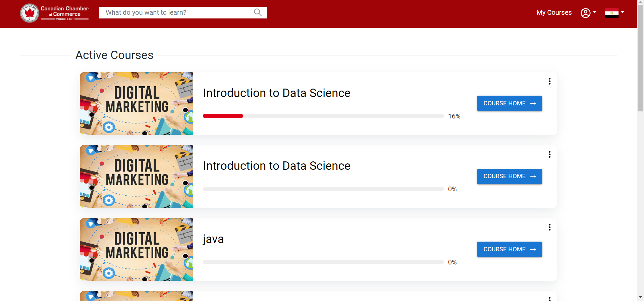
Task: Click arrow icon on java Course Home button
Action: click(x=533, y=249)
